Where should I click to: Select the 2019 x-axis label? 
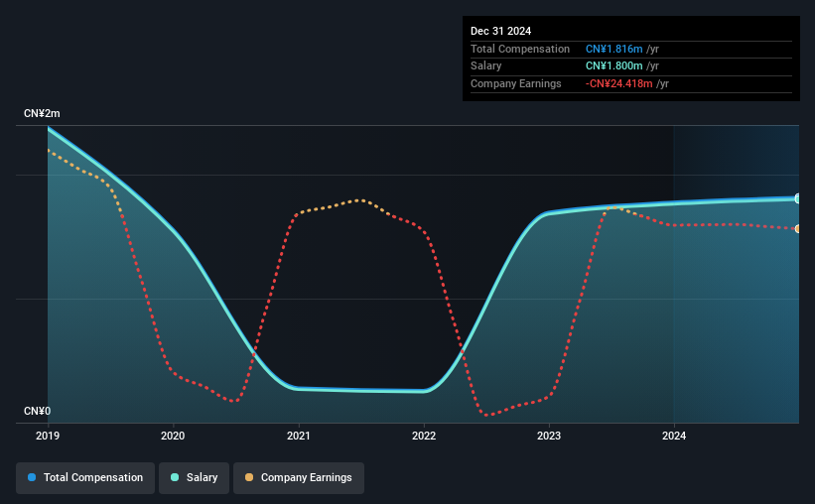click(x=48, y=436)
